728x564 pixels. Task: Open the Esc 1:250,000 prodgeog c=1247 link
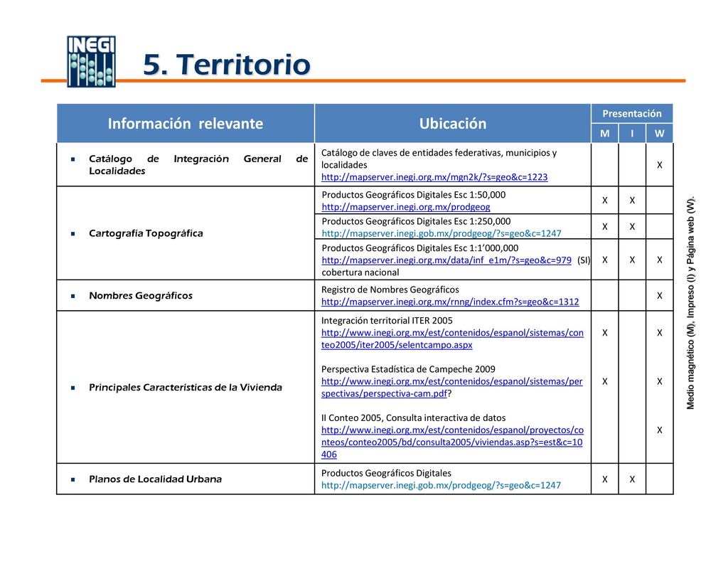pos(441,233)
